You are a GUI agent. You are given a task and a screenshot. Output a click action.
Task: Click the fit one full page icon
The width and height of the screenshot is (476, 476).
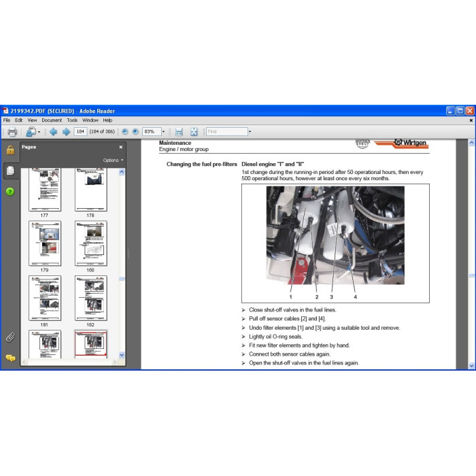(194, 132)
